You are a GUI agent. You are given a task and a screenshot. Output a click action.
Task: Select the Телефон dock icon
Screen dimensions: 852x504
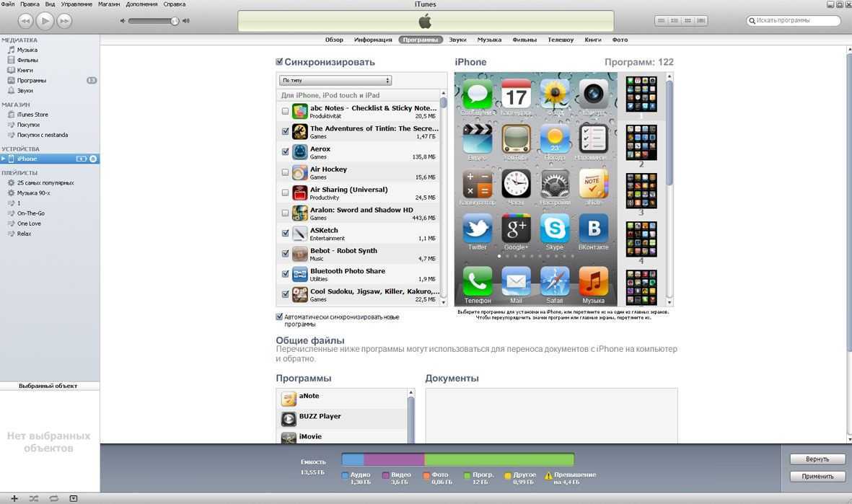[x=478, y=281]
